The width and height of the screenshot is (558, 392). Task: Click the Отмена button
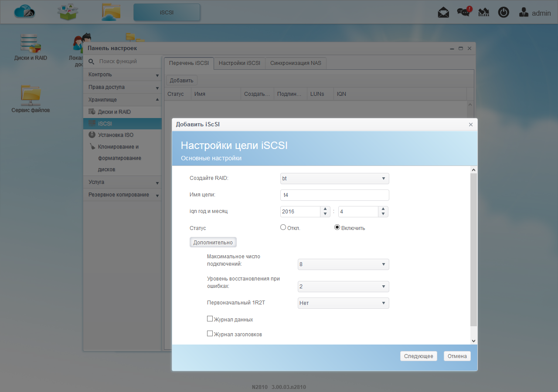(x=457, y=356)
